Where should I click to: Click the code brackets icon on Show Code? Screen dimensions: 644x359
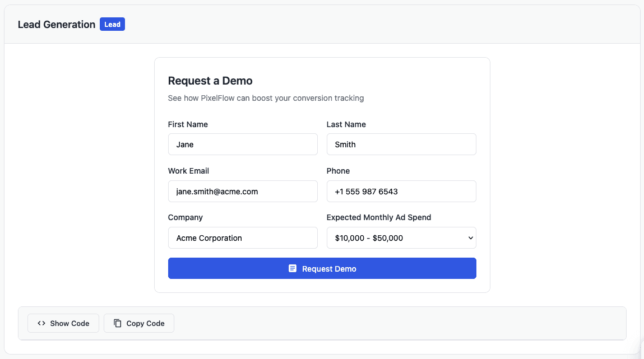click(40, 323)
